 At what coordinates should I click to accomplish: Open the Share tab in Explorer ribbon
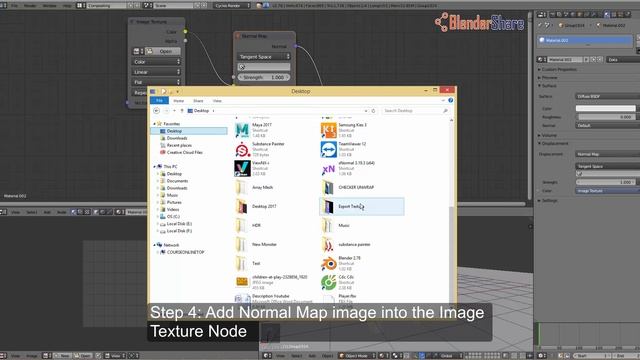tap(198, 100)
